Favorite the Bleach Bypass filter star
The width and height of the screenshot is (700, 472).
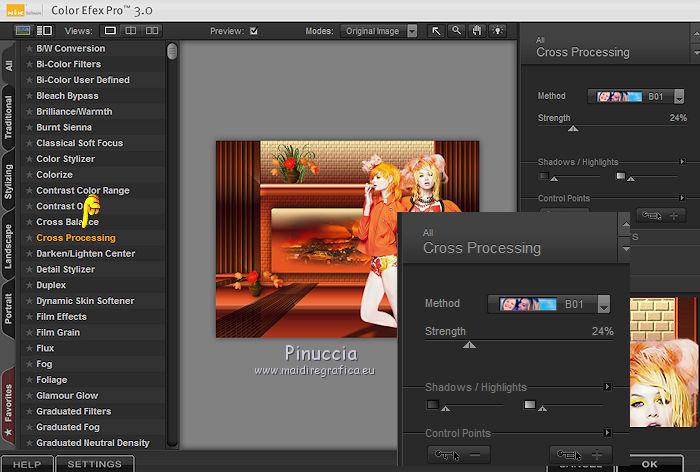29,96
